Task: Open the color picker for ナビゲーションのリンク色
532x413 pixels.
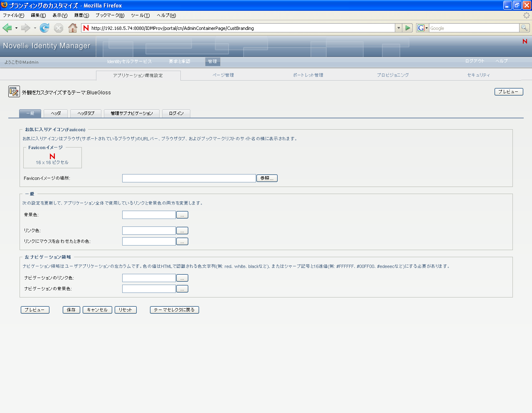Action: tap(182, 278)
